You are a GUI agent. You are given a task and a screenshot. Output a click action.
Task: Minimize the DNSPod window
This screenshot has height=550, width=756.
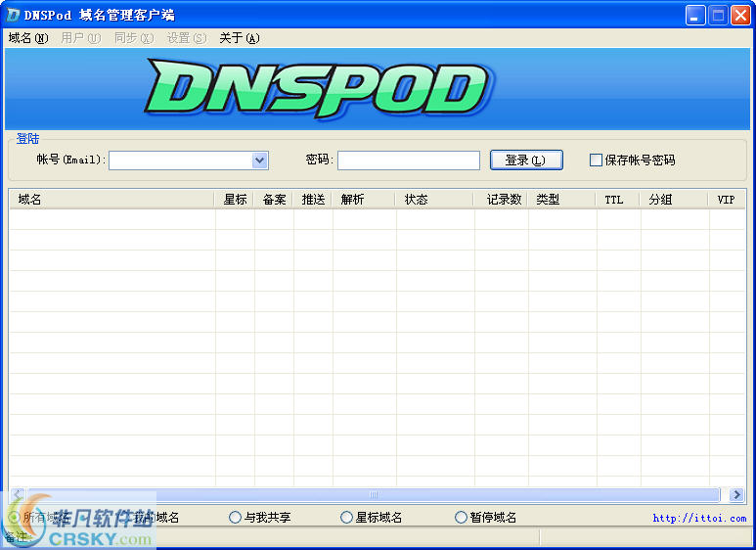tap(694, 15)
